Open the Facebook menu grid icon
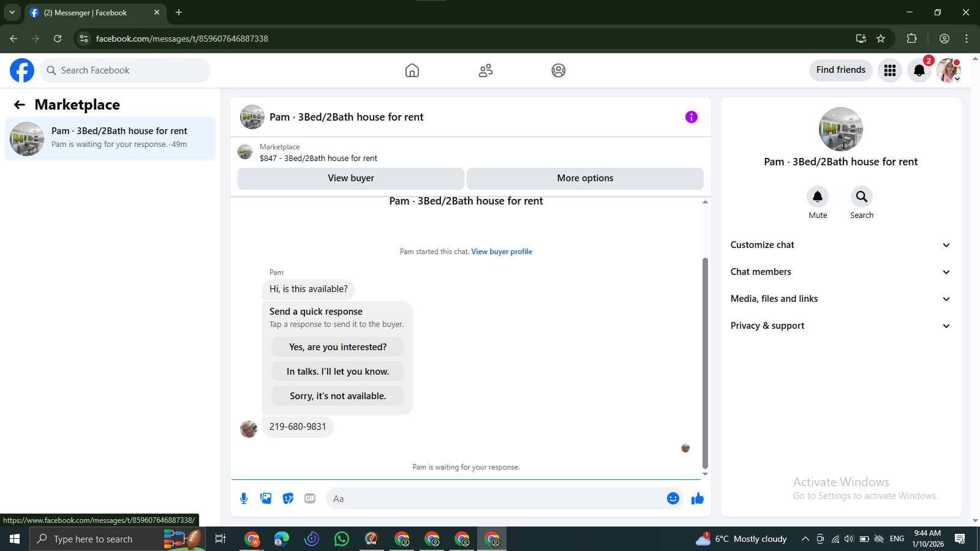 (x=890, y=70)
